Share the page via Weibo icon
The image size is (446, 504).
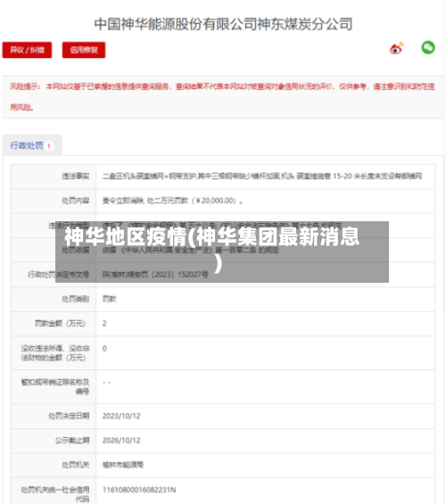[397, 48]
